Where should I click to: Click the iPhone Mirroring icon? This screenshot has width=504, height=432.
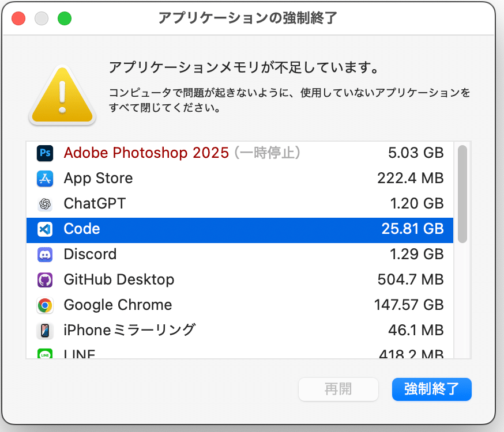click(x=45, y=331)
